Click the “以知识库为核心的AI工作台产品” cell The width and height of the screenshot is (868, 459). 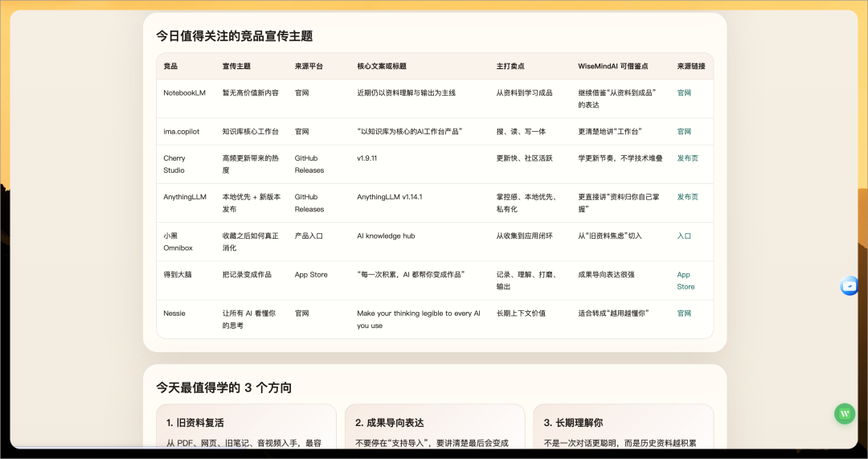tap(410, 132)
